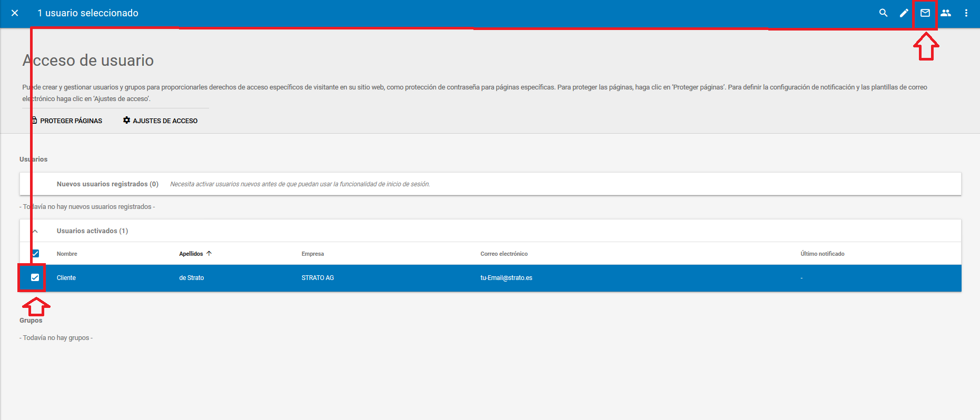Select the de Strato surname cell
This screenshot has width=980, height=420.
[x=191, y=278]
